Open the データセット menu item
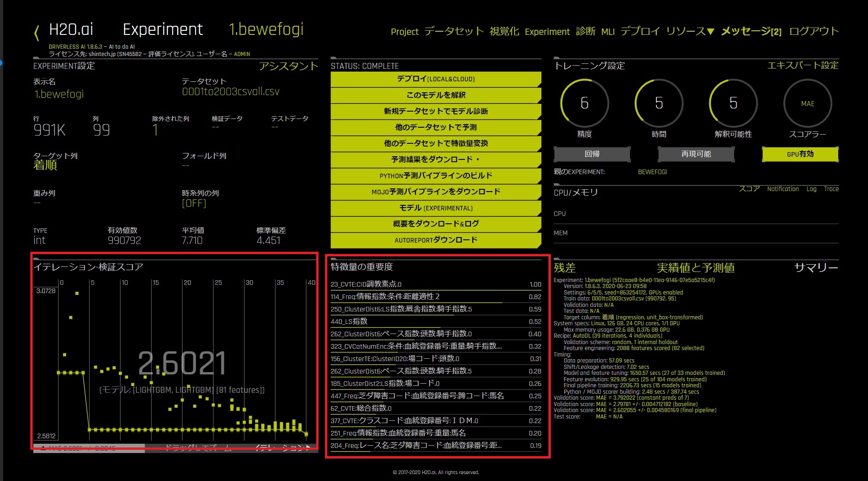 [454, 31]
